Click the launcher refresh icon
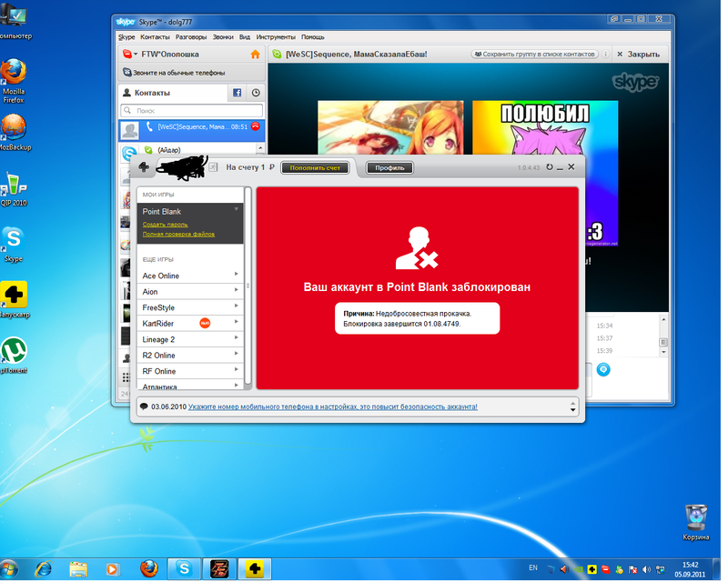The height and width of the screenshot is (582, 728). 550,167
